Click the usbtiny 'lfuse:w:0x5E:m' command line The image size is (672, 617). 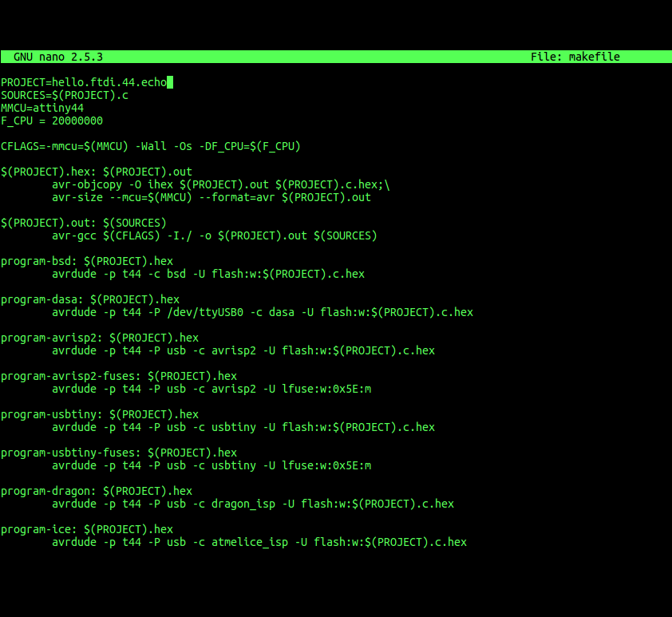(x=211, y=466)
